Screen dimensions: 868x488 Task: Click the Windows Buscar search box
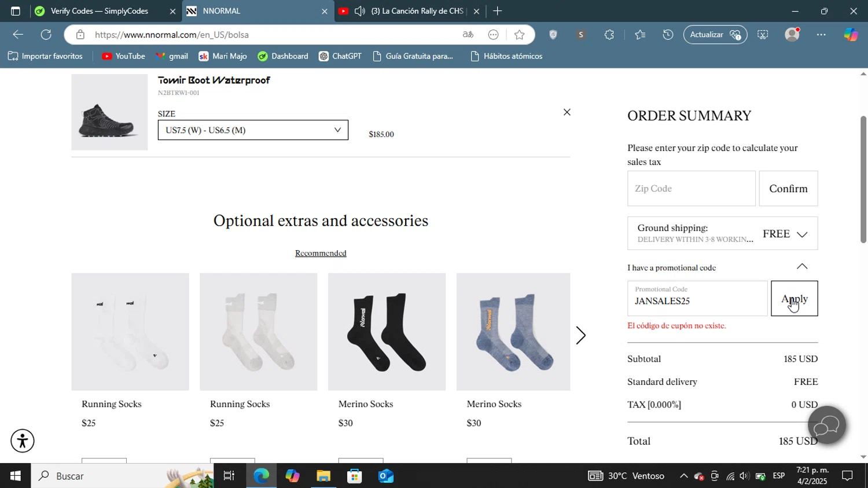point(122,476)
